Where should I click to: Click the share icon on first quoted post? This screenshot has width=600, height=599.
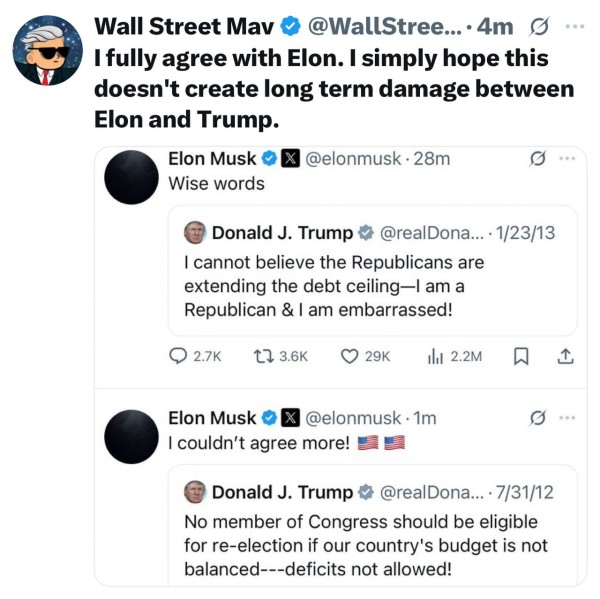tap(564, 355)
